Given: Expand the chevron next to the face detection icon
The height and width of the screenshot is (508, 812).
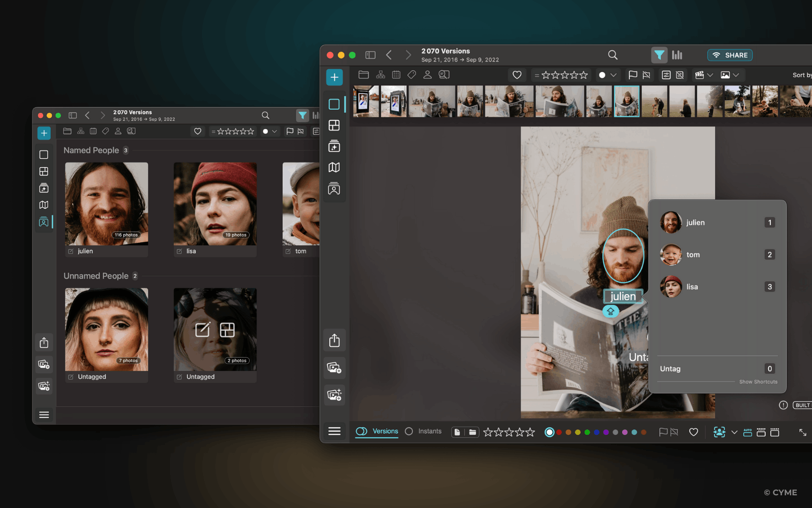Looking at the screenshot, I should pos(734,432).
